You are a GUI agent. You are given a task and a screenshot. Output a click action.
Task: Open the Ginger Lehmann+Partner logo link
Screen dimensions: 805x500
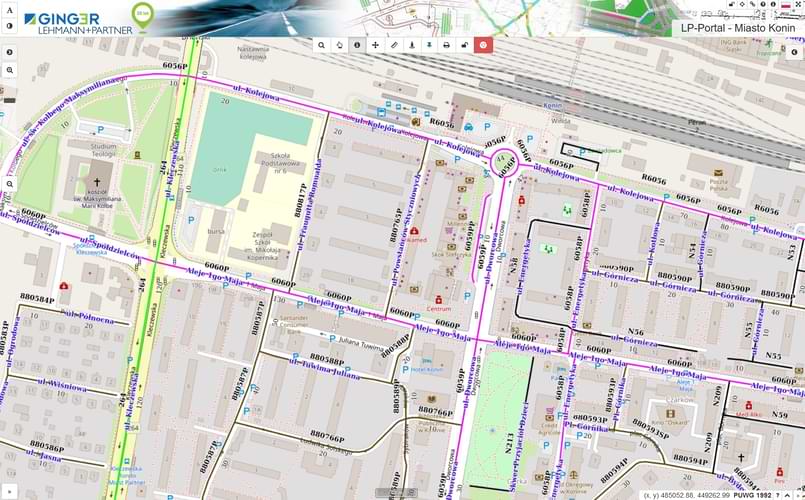76,19
